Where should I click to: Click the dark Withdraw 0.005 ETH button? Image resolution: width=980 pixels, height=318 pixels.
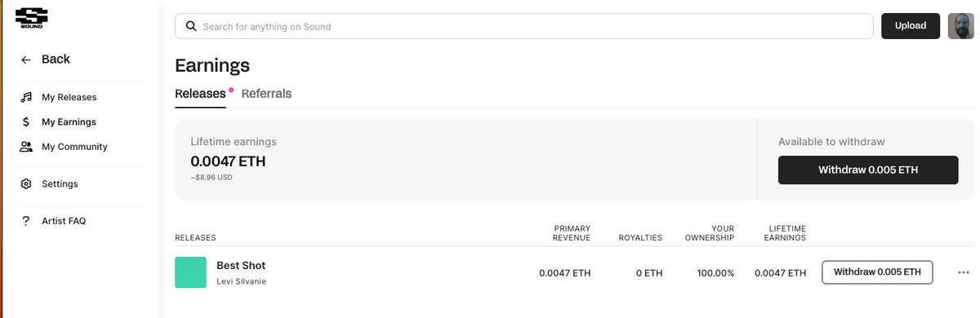[x=868, y=170]
